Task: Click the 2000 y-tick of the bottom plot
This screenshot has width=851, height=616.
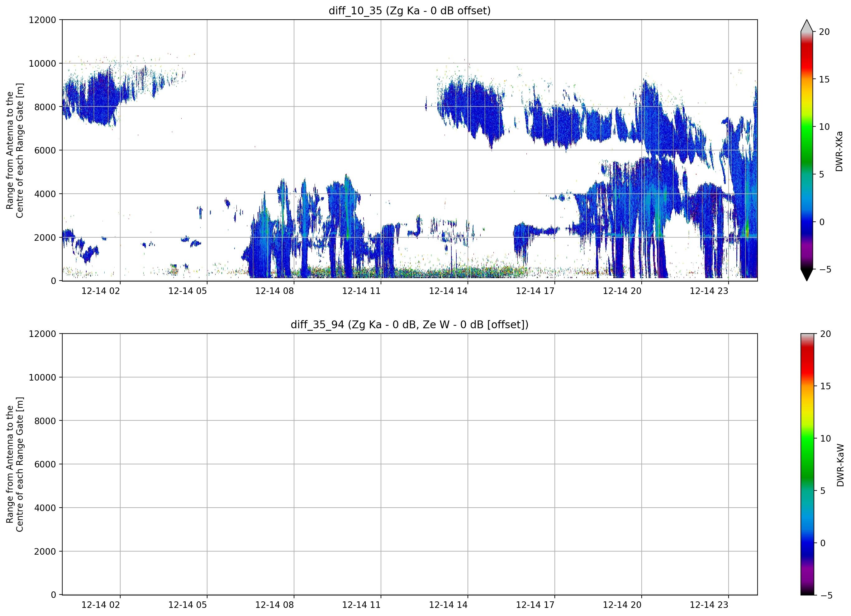Action: tap(45, 552)
